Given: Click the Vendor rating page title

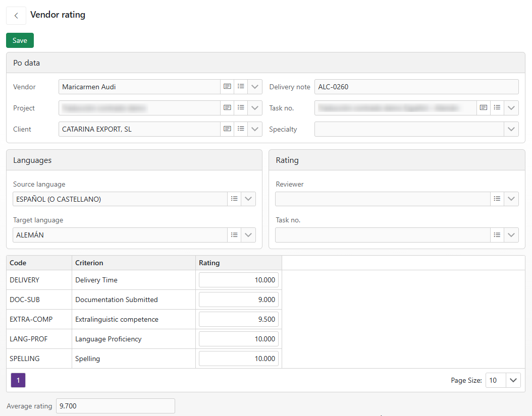Looking at the screenshot, I should tap(58, 15).
